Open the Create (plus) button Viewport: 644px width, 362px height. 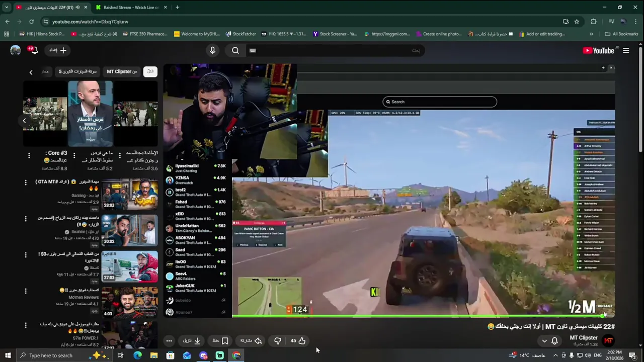click(x=58, y=50)
